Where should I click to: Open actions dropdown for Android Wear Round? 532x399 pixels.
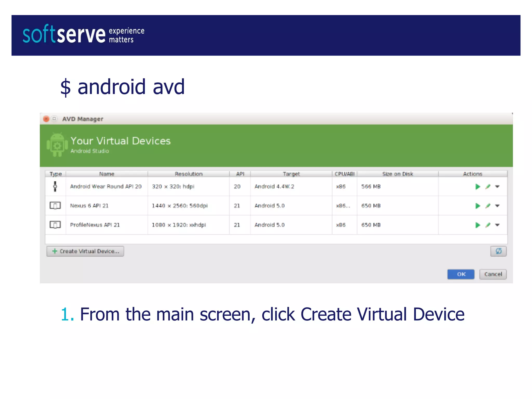click(x=497, y=187)
